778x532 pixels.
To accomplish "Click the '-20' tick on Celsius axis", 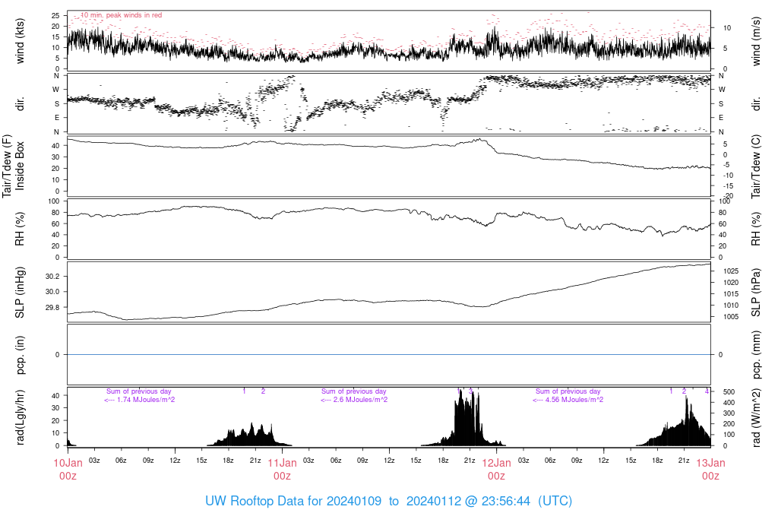I will [728, 196].
